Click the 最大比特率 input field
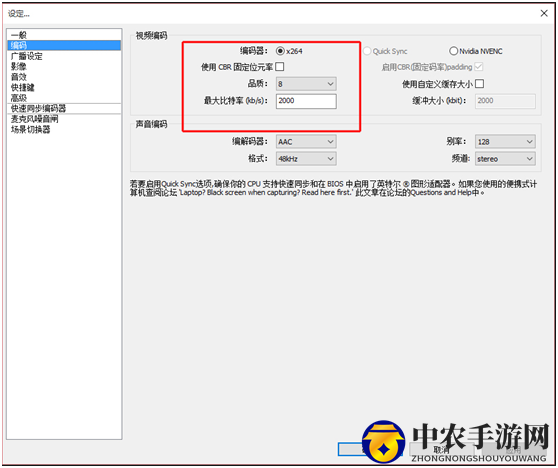The width and height of the screenshot is (558, 468). point(306,101)
